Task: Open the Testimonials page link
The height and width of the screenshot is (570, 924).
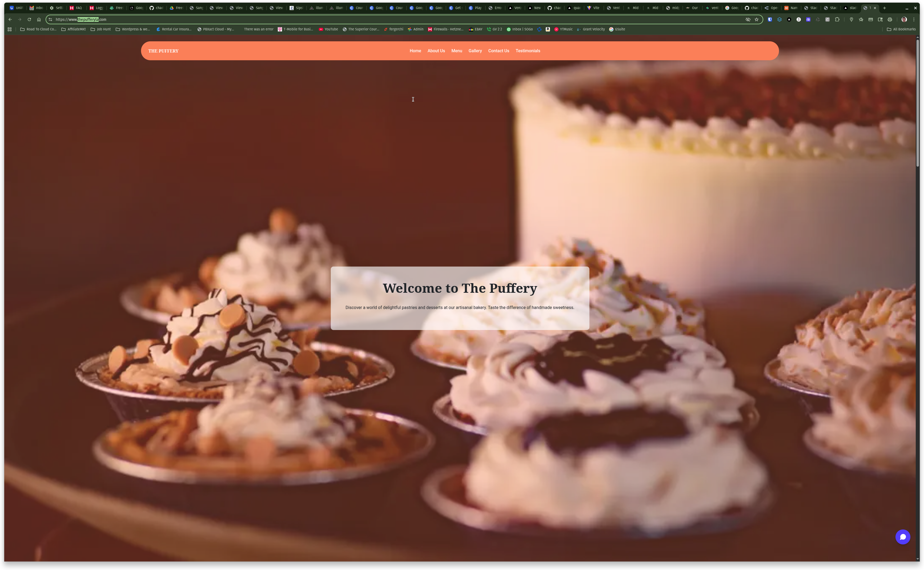Action: (x=528, y=50)
